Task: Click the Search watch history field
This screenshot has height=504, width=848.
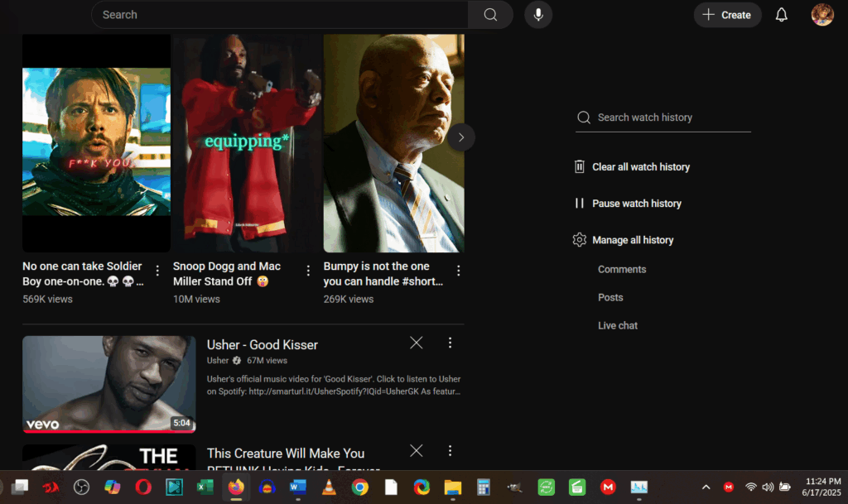Action: click(663, 118)
